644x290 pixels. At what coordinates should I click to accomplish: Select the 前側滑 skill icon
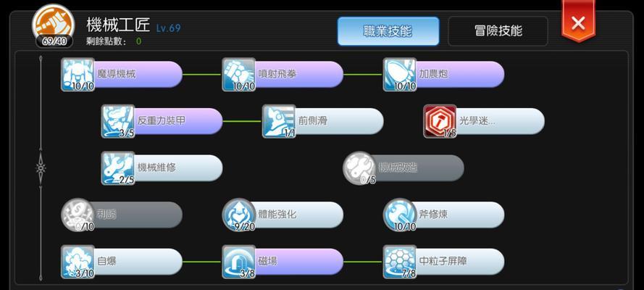point(279,121)
